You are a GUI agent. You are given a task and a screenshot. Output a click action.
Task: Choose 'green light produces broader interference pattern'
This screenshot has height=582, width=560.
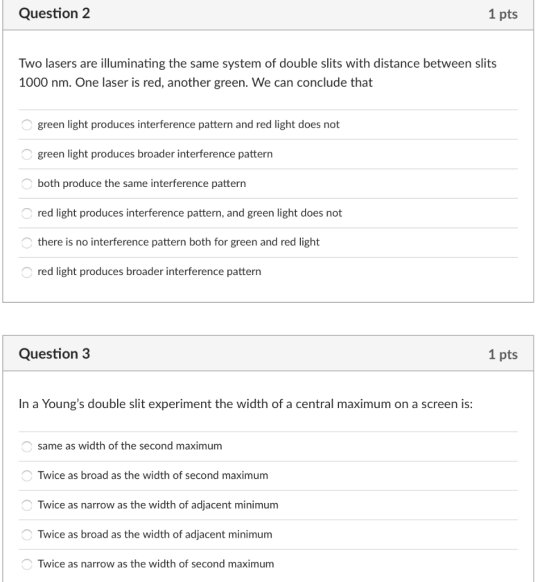pos(27,154)
